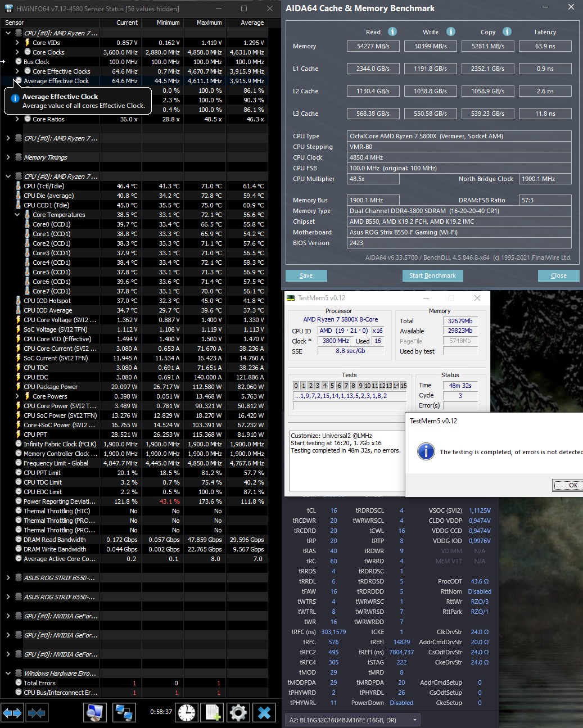Click the info icon next to Copy
Viewport: 583px width, 728px height.
(x=507, y=31)
